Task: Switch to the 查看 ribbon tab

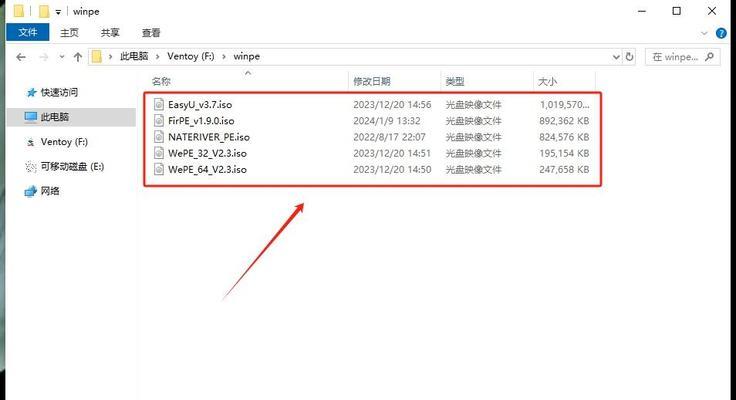Action: tap(151, 33)
